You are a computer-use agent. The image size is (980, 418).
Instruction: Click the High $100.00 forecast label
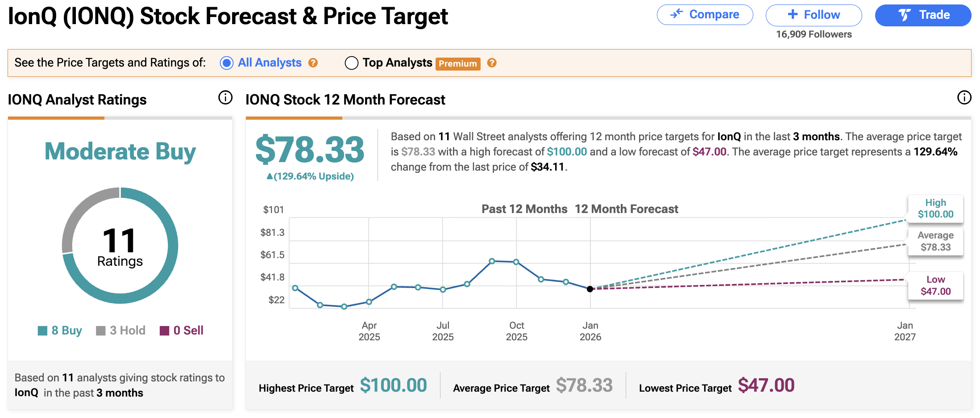pos(935,209)
